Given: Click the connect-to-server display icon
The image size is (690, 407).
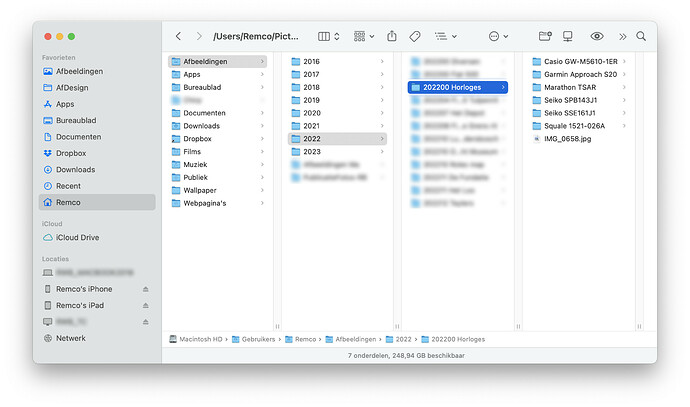Looking at the screenshot, I should (568, 36).
